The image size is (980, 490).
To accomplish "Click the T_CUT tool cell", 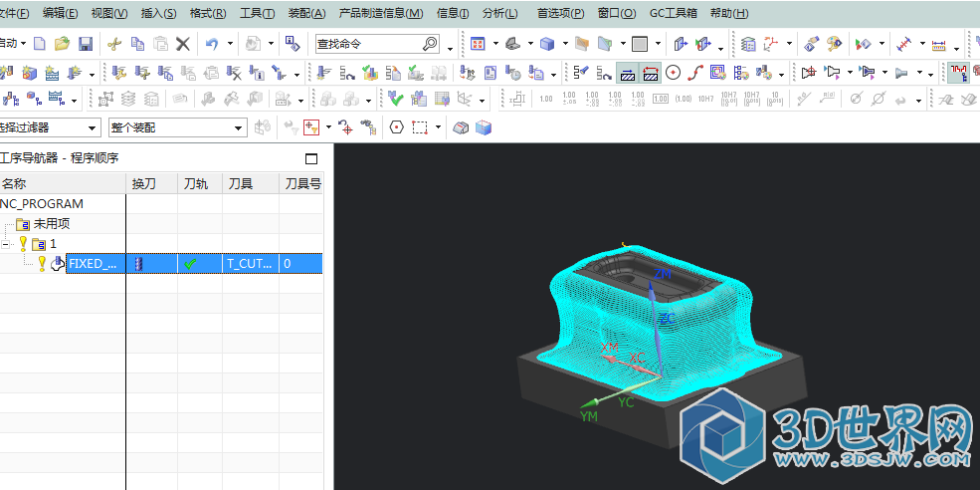I will pos(251,264).
